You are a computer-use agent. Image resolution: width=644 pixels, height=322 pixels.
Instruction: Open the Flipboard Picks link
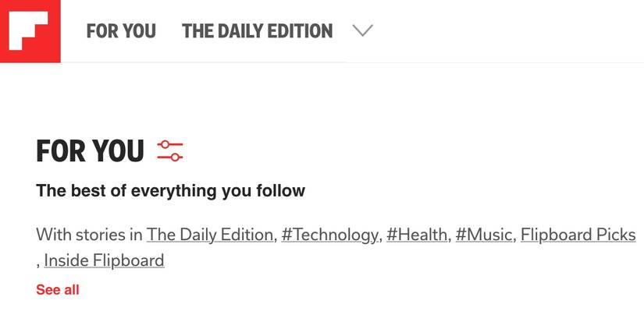coord(578,235)
